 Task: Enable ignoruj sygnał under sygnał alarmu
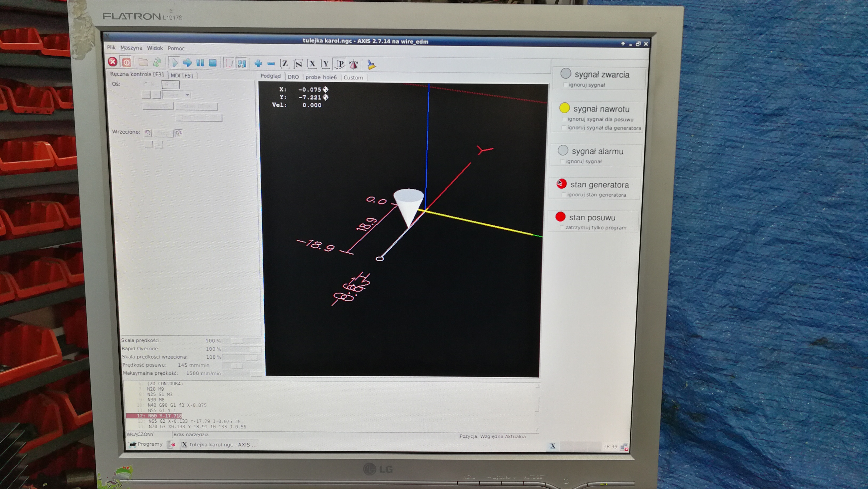pyautogui.click(x=562, y=161)
